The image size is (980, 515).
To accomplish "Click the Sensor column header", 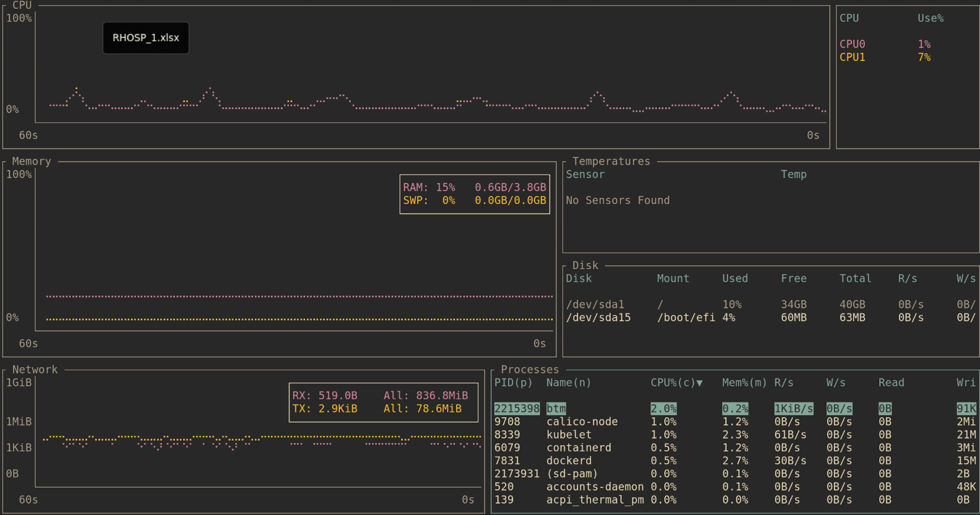I will [x=585, y=175].
